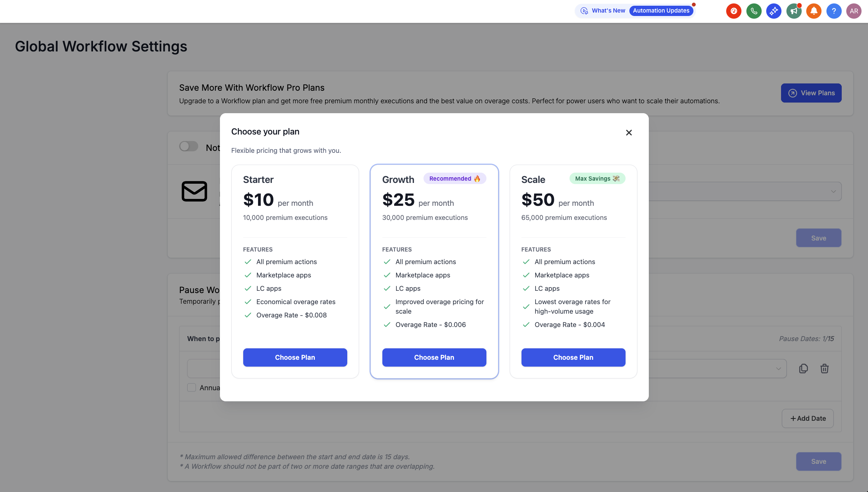Image resolution: width=868 pixels, height=492 pixels.
Task: Open Automation Updates
Action: point(661,10)
